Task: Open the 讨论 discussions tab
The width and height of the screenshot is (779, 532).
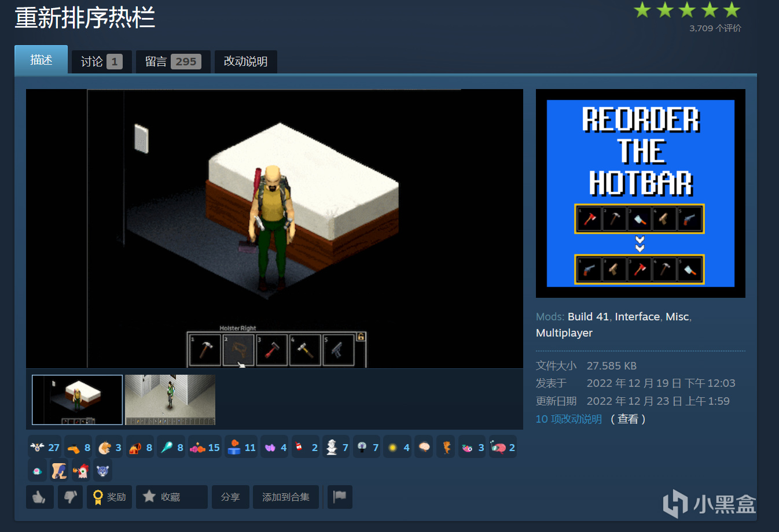Action: coord(101,61)
